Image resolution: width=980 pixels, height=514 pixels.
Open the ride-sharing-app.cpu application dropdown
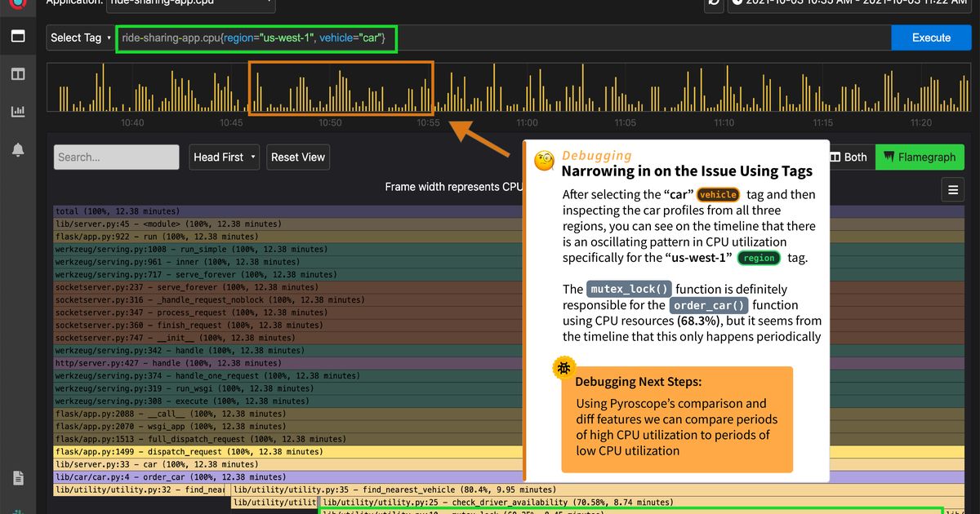click(190, 4)
